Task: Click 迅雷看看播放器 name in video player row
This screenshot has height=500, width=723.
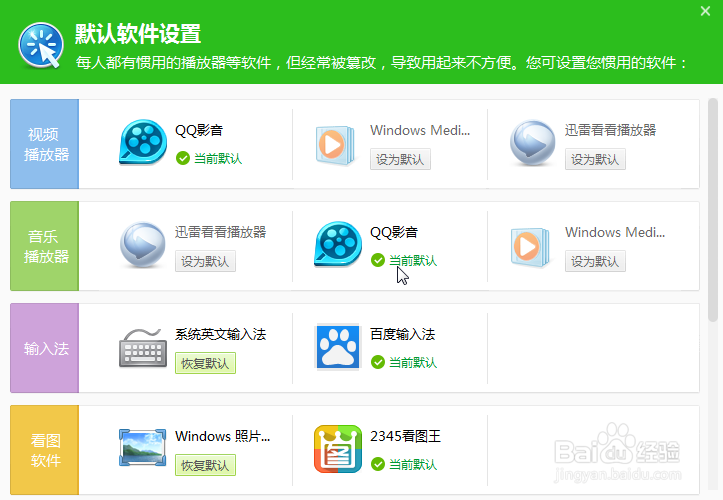Action: (610, 130)
